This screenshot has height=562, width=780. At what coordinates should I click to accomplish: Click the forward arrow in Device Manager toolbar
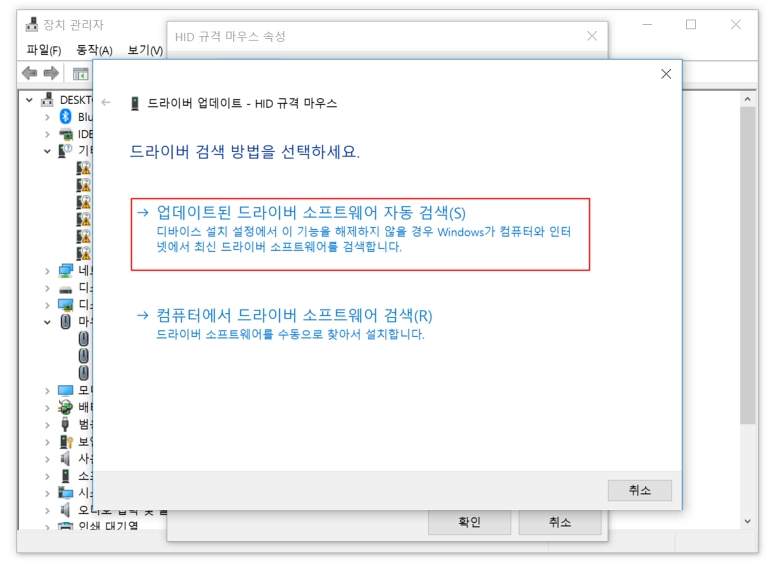tap(51, 73)
